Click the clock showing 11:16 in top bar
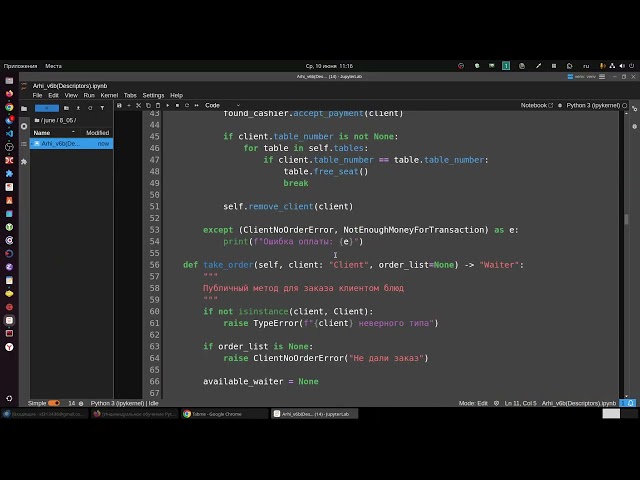Image resolution: width=640 pixels, height=480 pixels. (329, 66)
